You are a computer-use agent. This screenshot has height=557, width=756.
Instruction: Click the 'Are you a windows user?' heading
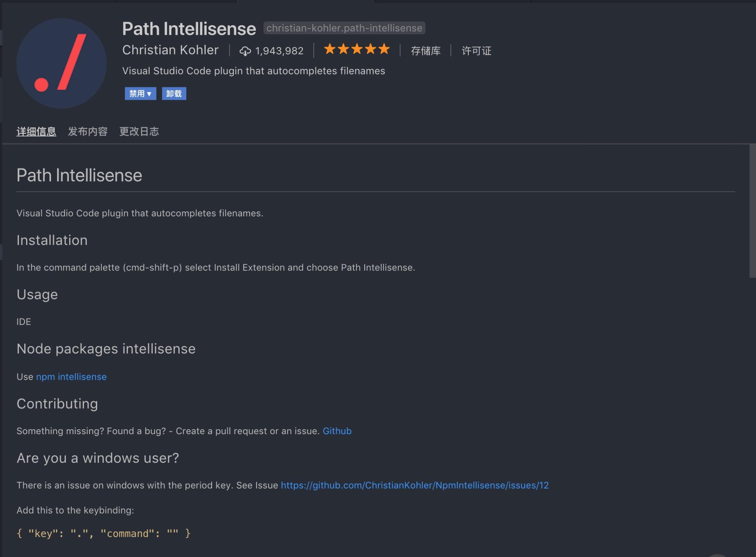(x=98, y=458)
